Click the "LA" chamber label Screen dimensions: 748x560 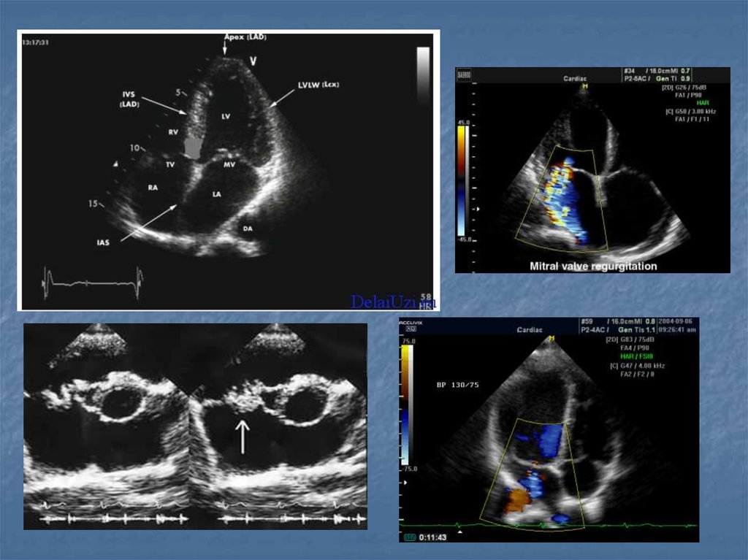[216, 194]
